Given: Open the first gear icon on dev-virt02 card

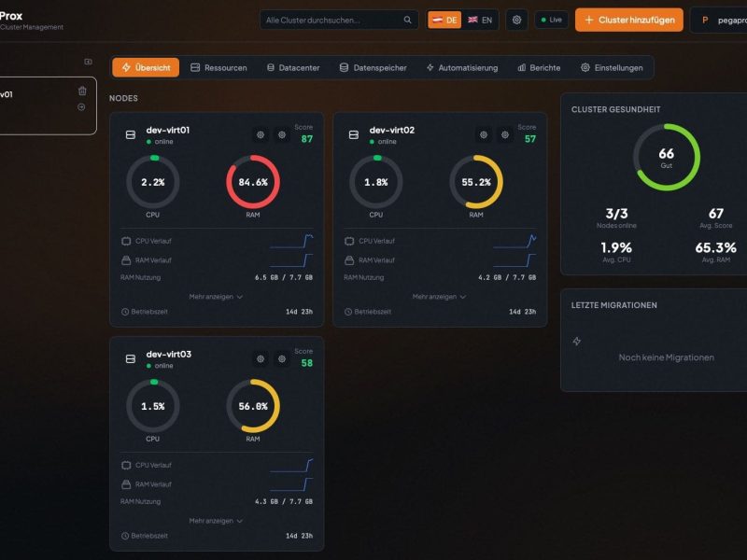Looking at the screenshot, I should (x=482, y=134).
